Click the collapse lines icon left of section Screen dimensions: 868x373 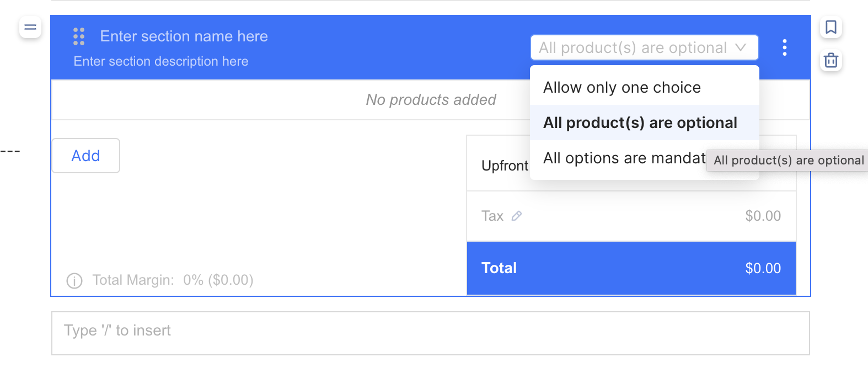(x=30, y=27)
